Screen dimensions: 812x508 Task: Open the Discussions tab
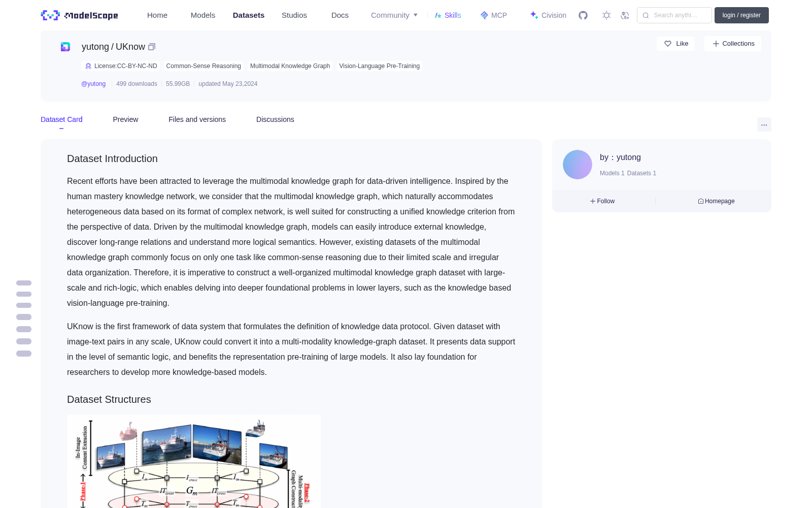275,119
